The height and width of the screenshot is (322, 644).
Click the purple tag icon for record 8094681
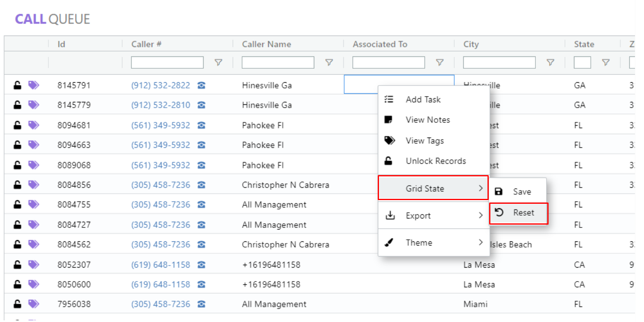point(34,125)
